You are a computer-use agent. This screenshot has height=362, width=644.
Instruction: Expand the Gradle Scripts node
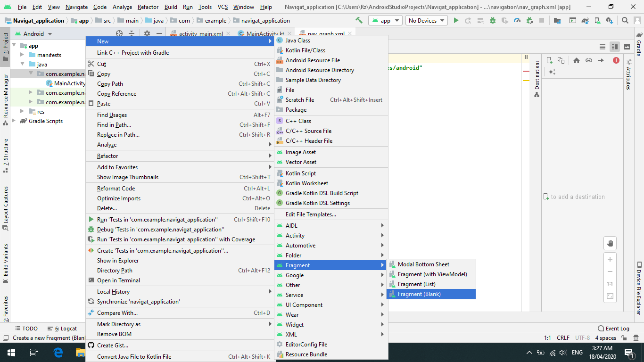[x=14, y=121]
